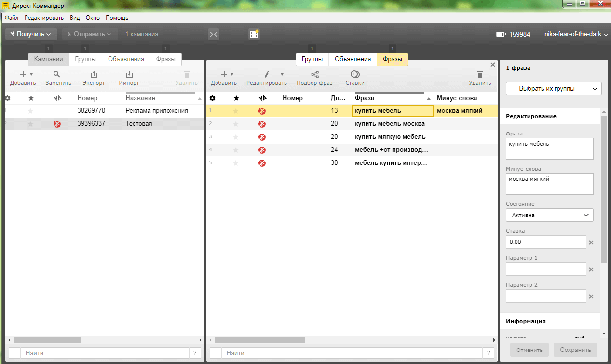Open the Состояние dropdown set to Активна

tap(549, 215)
